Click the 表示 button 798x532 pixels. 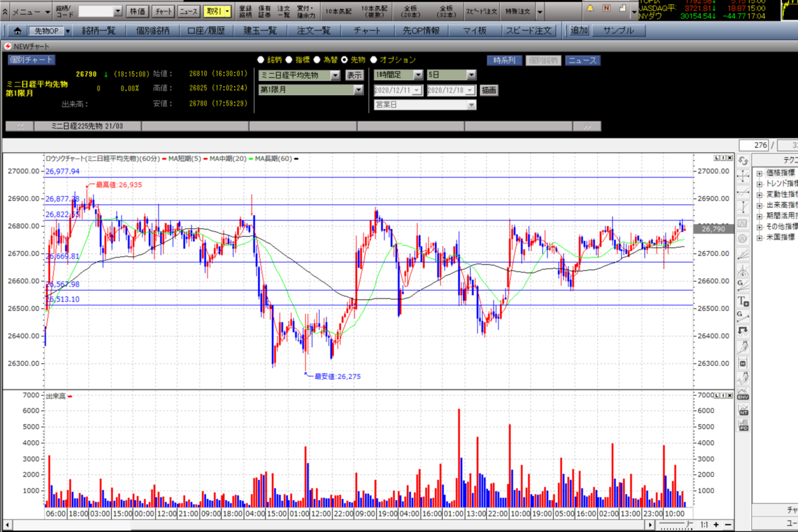click(x=354, y=75)
